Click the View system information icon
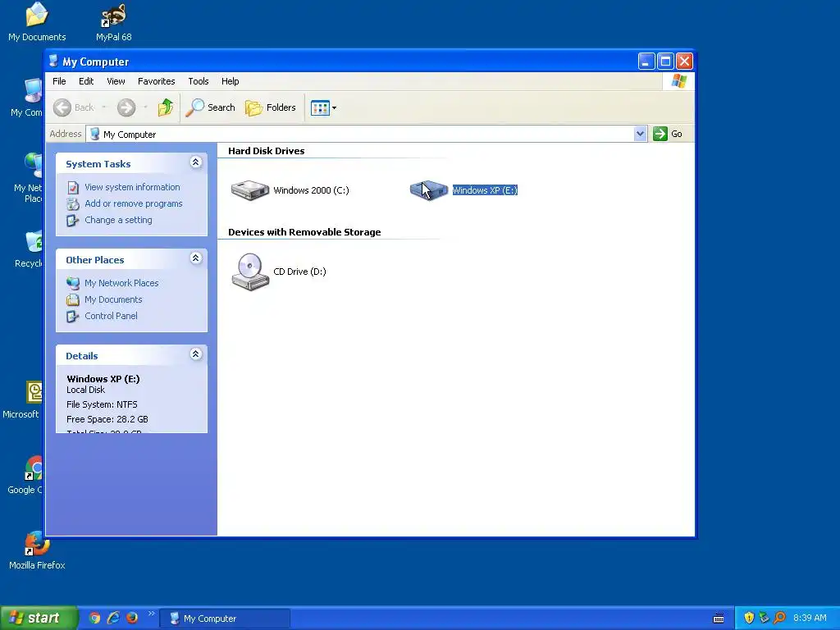 click(x=73, y=188)
